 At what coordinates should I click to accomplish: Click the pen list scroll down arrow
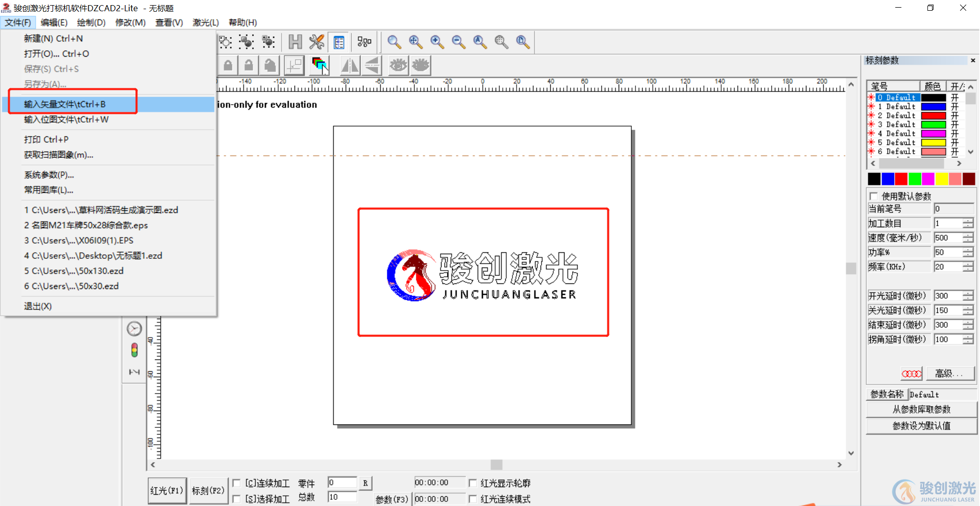(x=971, y=152)
